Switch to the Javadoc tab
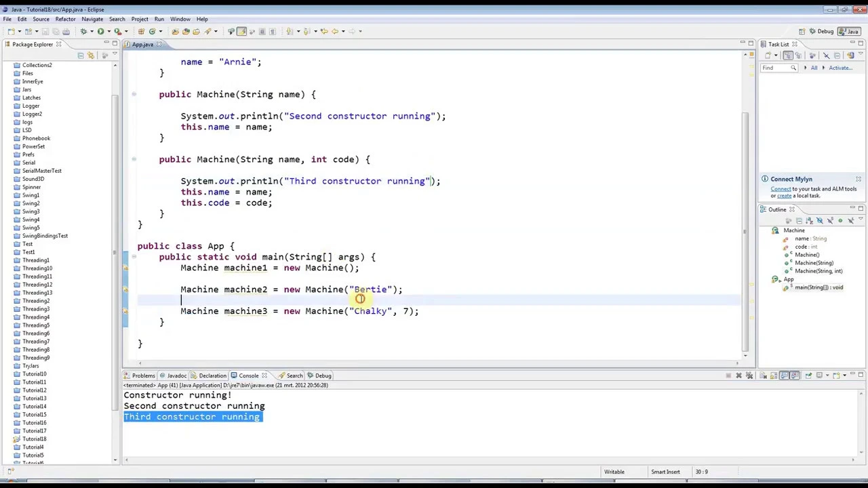The height and width of the screenshot is (488, 868). point(173,375)
